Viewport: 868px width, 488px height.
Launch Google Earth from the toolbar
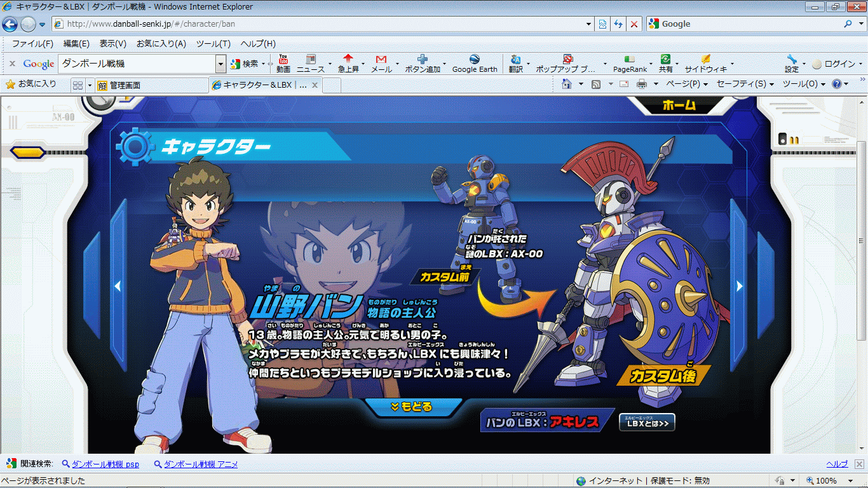pyautogui.click(x=475, y=64)
